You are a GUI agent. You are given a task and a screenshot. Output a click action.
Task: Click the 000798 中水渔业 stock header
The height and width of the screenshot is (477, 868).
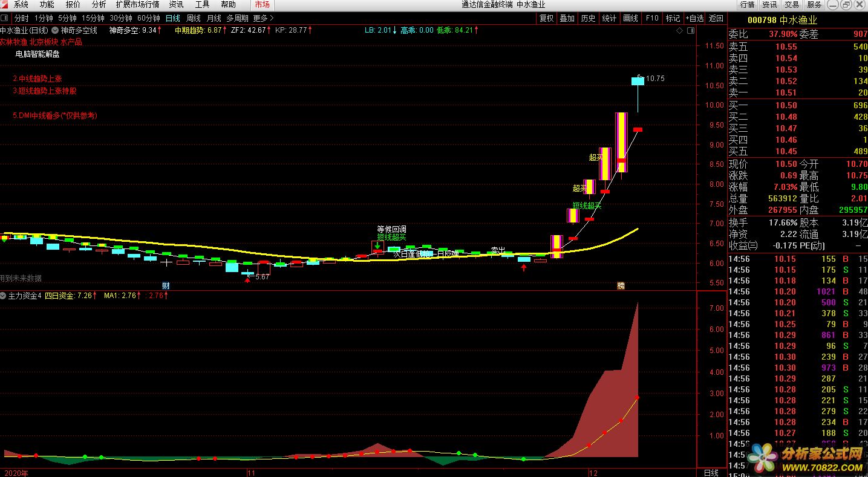[782, 20]
